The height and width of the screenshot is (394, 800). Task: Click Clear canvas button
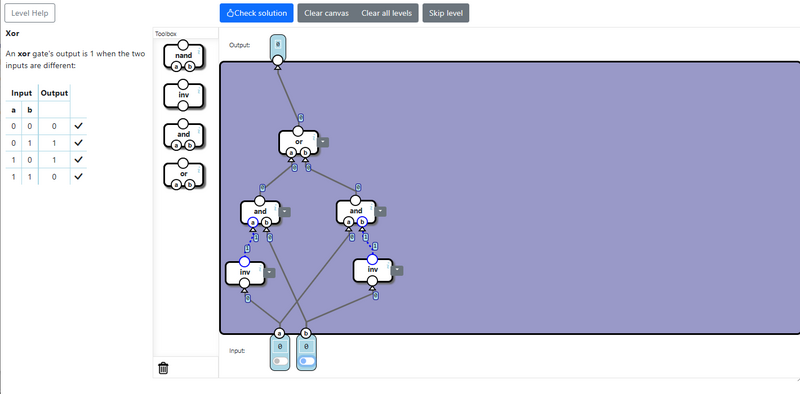[327, 13]
